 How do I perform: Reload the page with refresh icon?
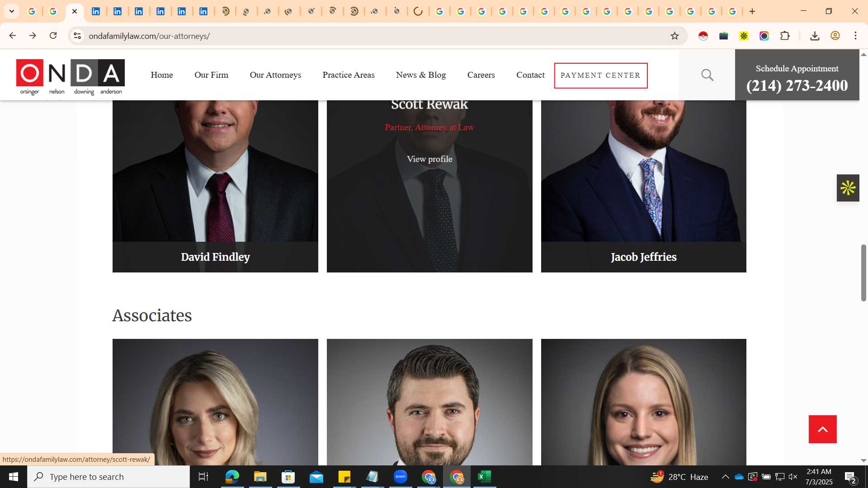point(53,36)
